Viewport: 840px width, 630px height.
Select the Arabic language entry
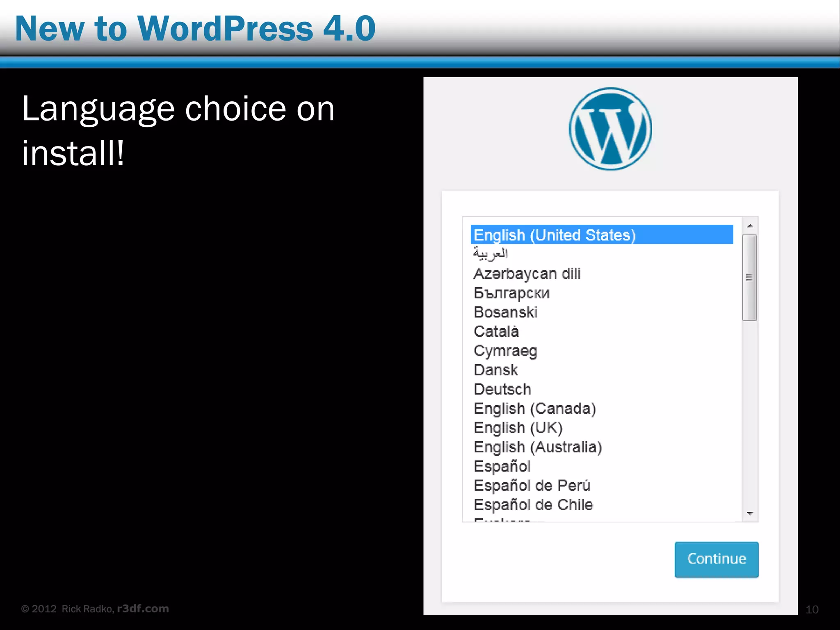coord(602,254)
